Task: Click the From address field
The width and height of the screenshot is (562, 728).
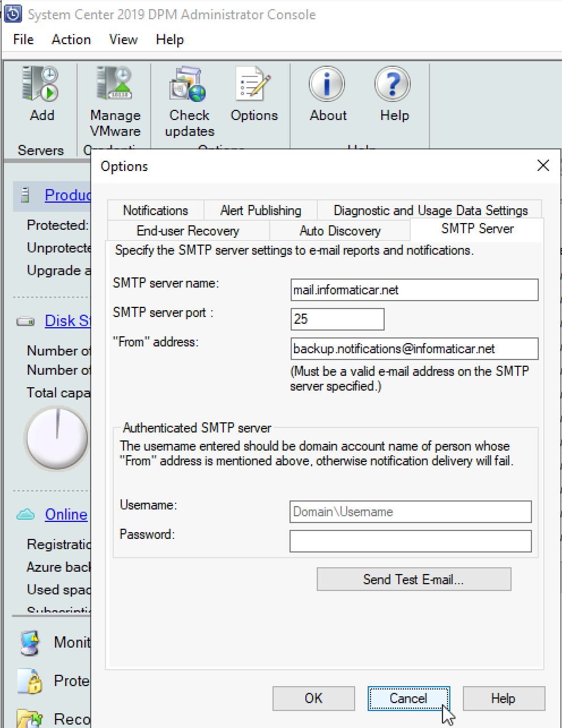Action: (x=414, y=349)
